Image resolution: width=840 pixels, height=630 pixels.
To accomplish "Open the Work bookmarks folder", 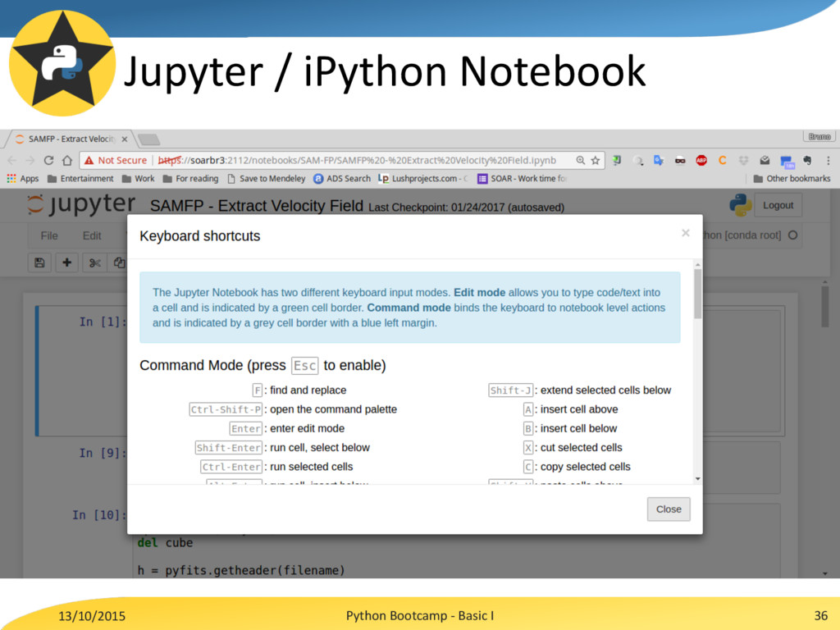I will [x=138, y=178].
